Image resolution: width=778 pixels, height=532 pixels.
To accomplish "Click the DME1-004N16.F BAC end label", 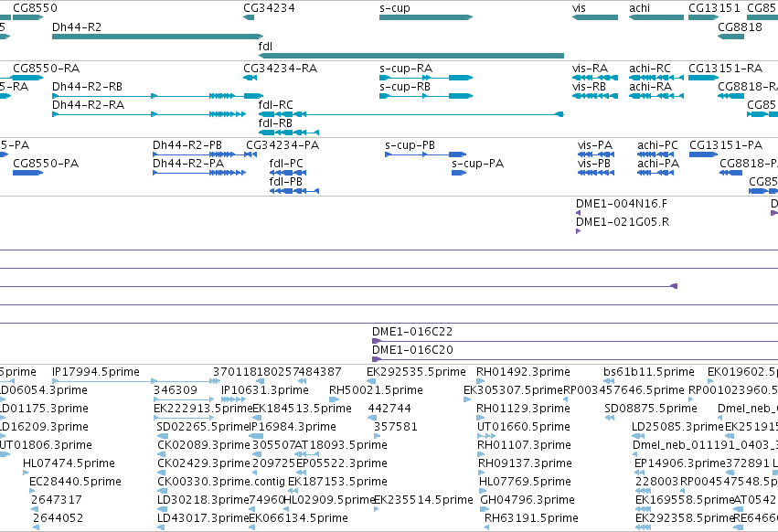I will 622,204.
